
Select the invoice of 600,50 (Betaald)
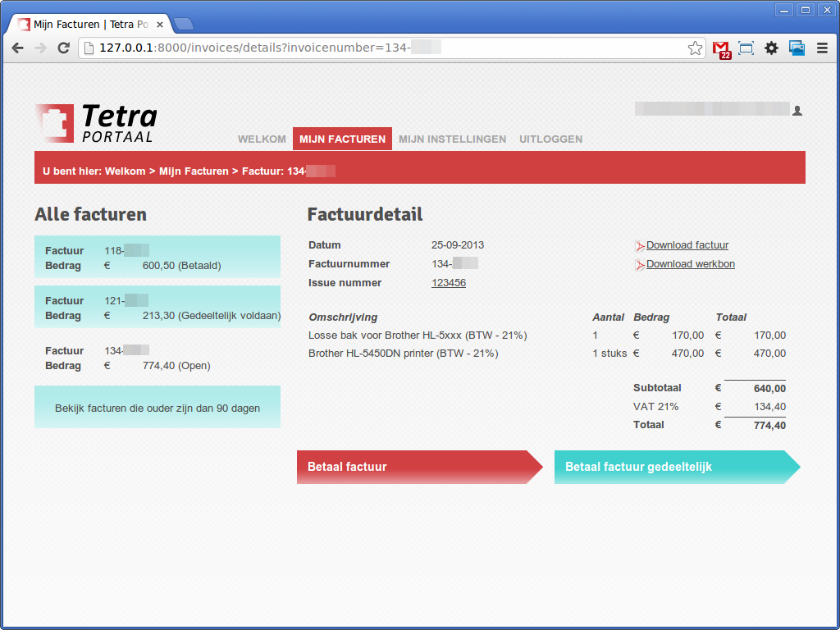[x=157, y=258]
